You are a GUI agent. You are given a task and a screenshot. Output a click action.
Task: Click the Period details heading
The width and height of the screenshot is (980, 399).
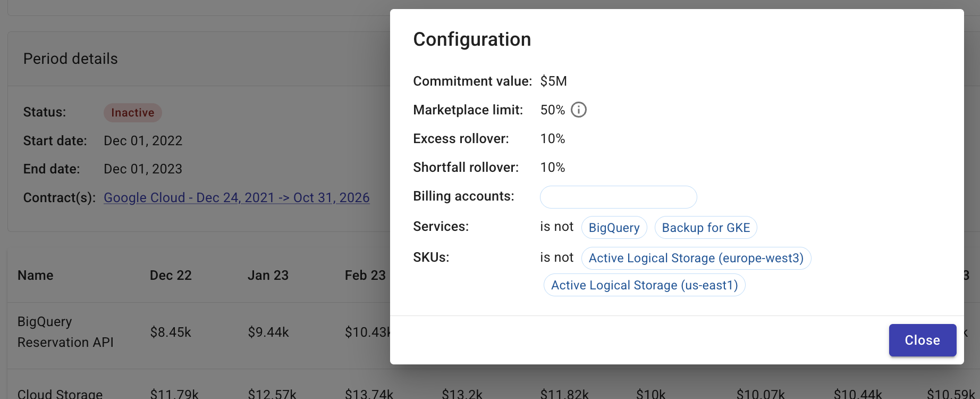71,59
